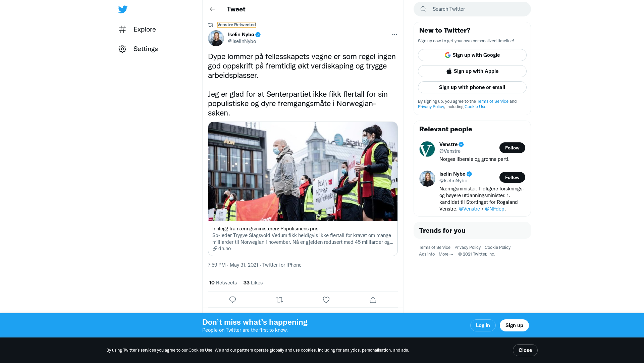Image resolution: width=644 pixels, height=363 pixels.
Task: Open footer Terms of Service link
Action: [434, 247]
